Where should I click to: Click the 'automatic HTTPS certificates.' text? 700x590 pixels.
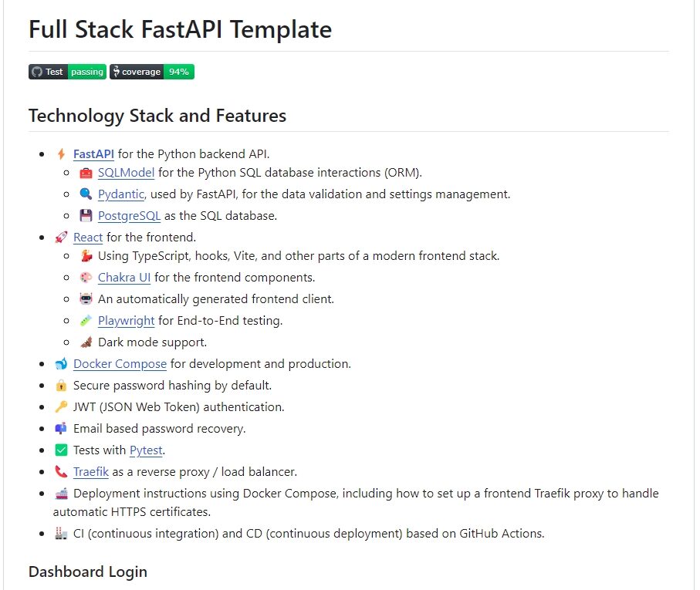pos(132,511)
